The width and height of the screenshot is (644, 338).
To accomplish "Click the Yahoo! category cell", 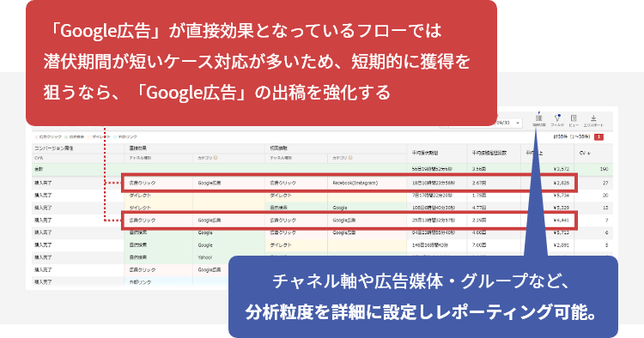I will click(x=205, y=257).
